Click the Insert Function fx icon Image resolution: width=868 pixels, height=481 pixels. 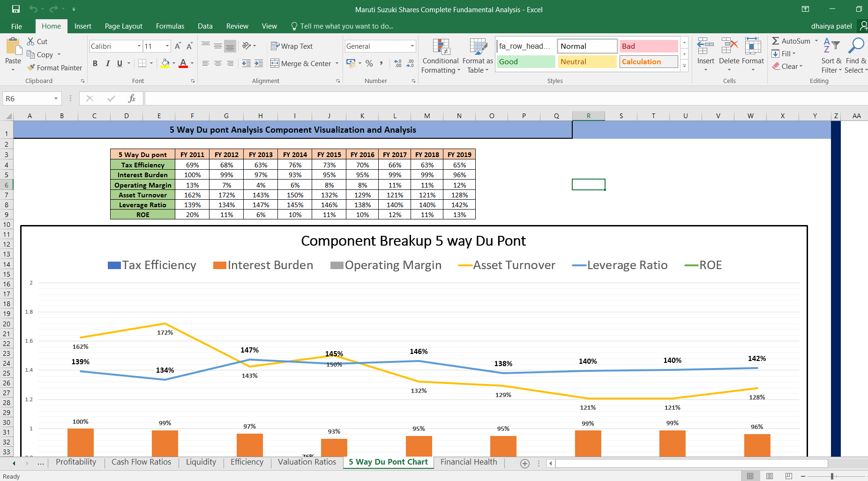[x=132, y=98]
